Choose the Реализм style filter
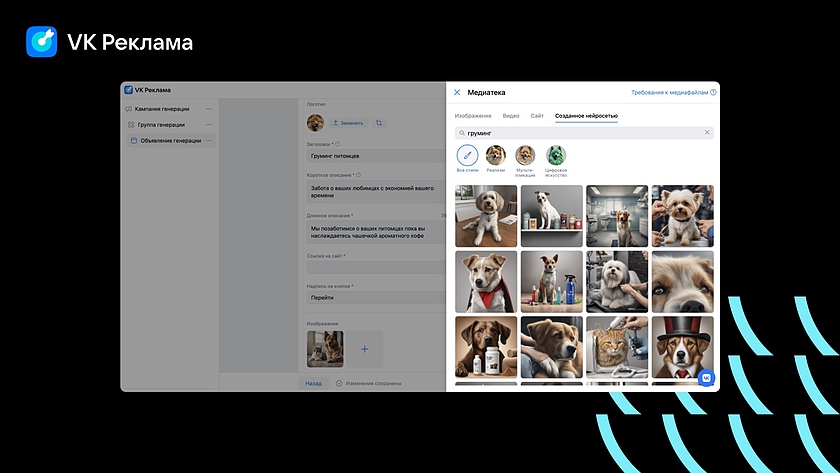 click(495, 155)
